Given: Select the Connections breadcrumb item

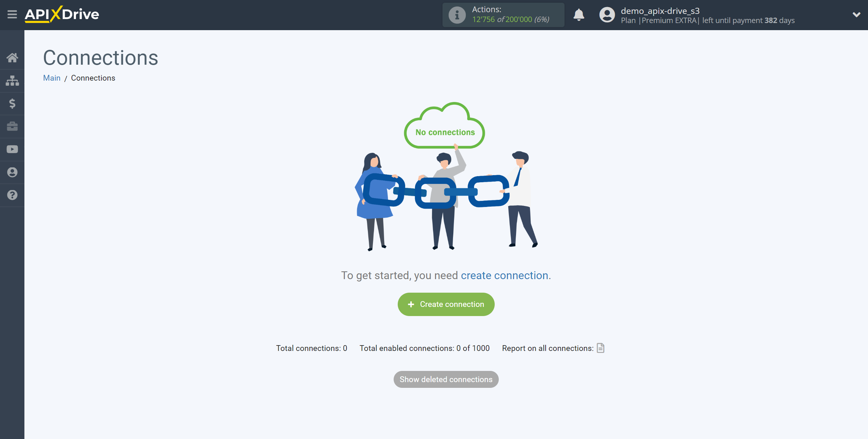Looking at the screenshot, I should (x=93, y=78).
